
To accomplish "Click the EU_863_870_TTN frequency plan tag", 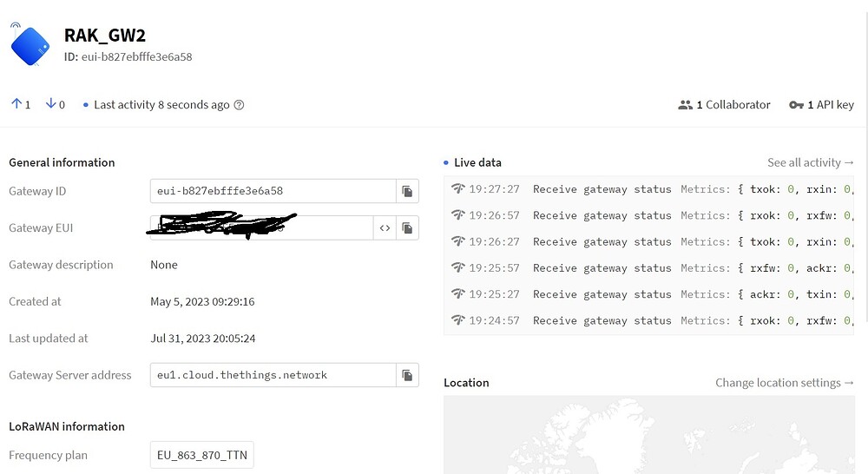I will click(202, 455).
